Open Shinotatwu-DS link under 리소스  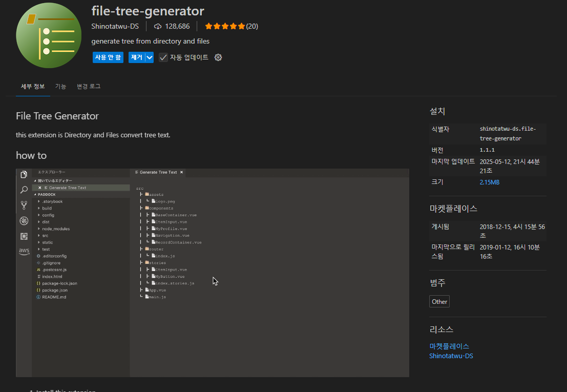(x=451, y=356)
